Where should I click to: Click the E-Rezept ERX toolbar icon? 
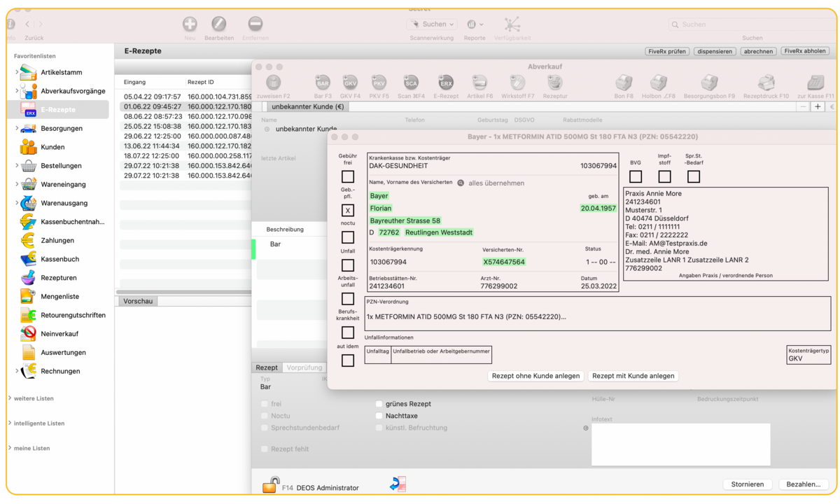coord(446,83)
